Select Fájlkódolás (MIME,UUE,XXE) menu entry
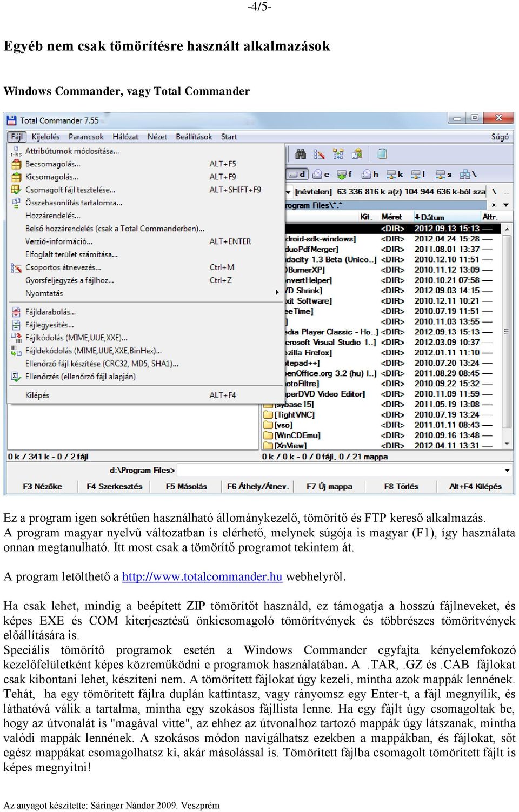This screenshot has width=519, height=812. click(145, 338)
